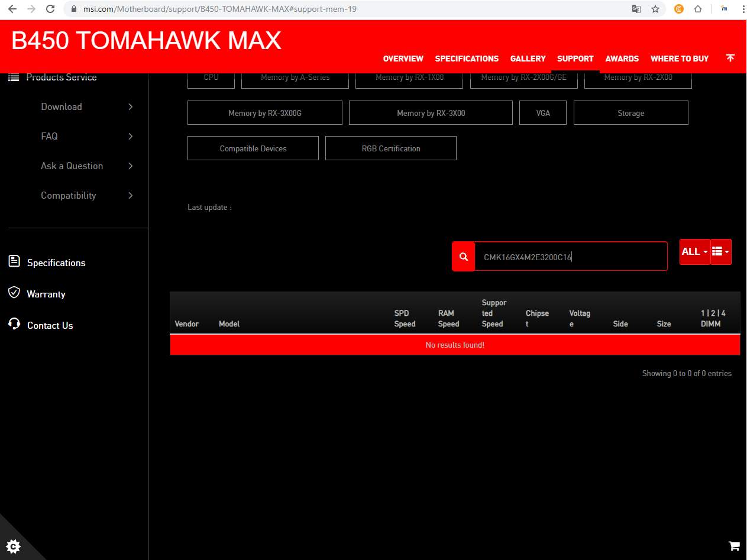The height and width of the screenshot is (560, 747).
Task: Bookmark this page with star icon
Action: click(655, 9)
